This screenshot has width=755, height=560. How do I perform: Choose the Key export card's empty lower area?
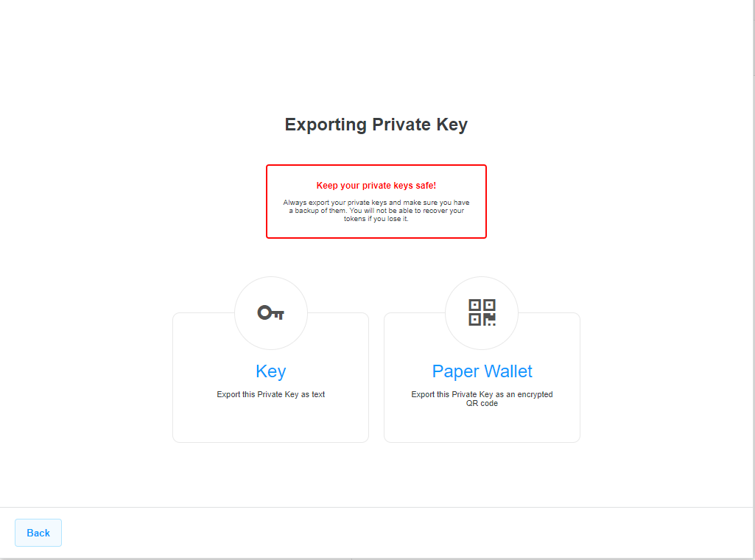[270, 421]
